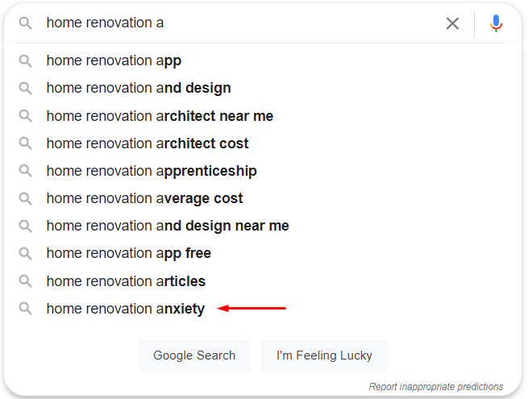Screen dimensions: 532x399
Task: Click magnifier icon beside 'home renovation articles'
Action: 26,281
